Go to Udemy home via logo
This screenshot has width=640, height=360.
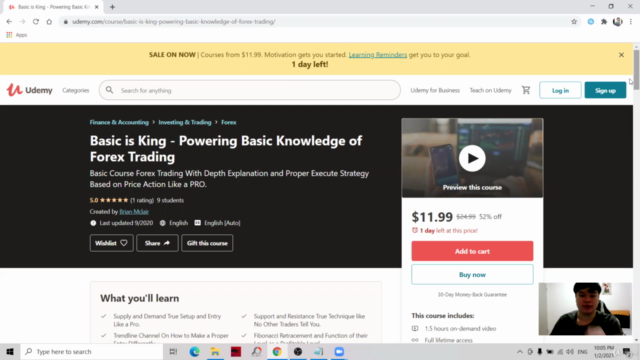point(29,90)
